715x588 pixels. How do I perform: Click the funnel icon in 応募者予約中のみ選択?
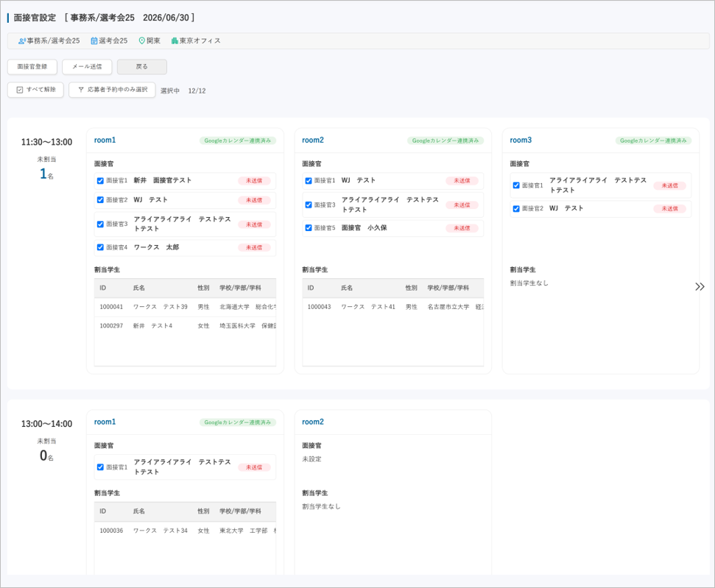(x=81, y=90)
